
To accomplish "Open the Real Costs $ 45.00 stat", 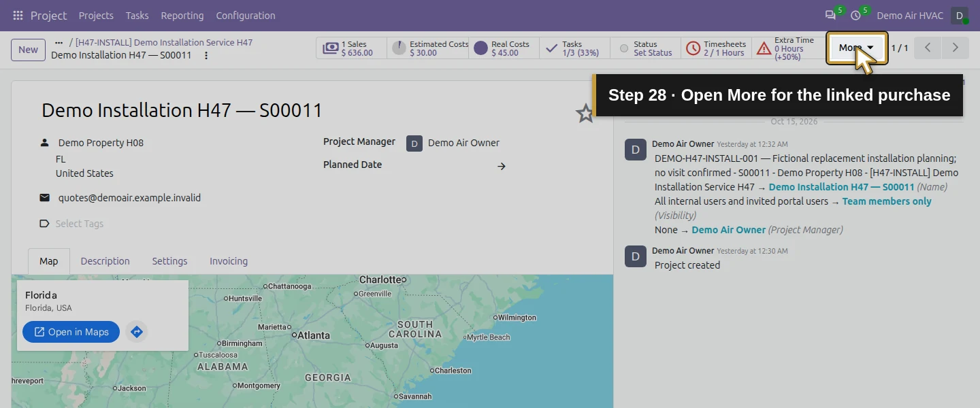I will point(504,48).
